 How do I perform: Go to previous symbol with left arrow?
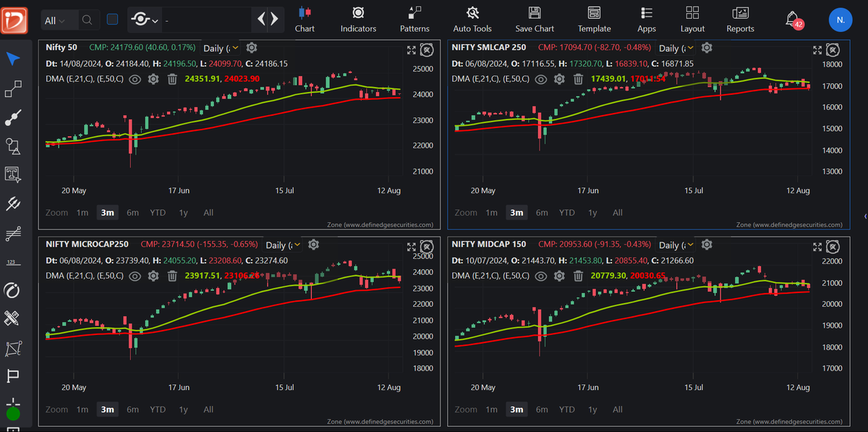pos(261,20)
